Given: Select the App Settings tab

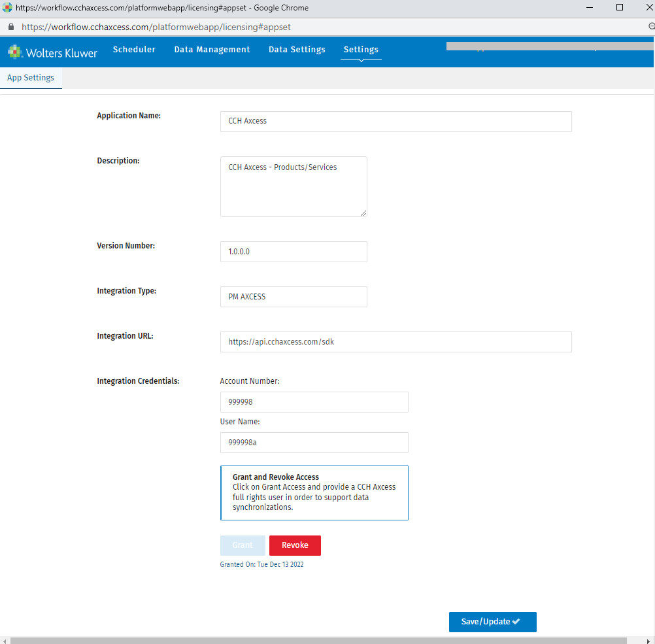Looking at the screenshot, I should click(31, 78).
